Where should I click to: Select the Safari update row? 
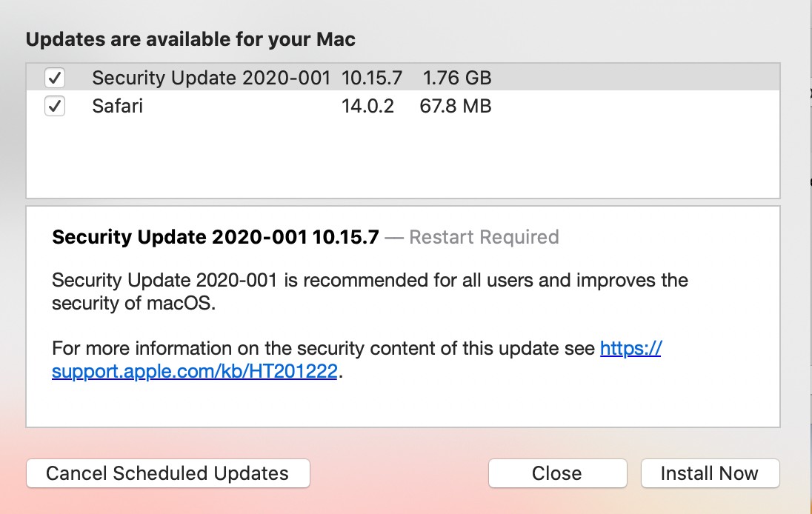coord(118,107)
